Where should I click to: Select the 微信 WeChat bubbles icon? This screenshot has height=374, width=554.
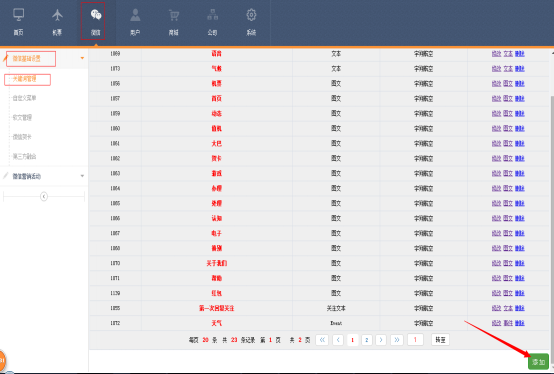[x=96, y=15]
